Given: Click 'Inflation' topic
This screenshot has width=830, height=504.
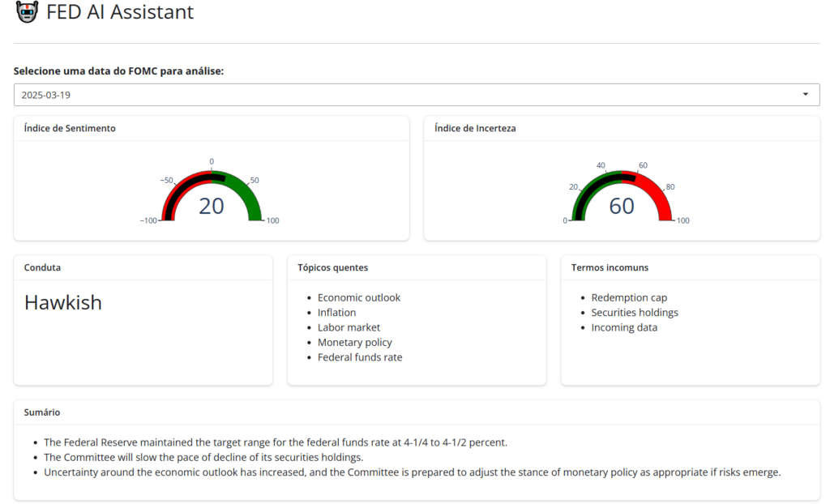Looking at the screenshot, I should (x=336, y=312).
